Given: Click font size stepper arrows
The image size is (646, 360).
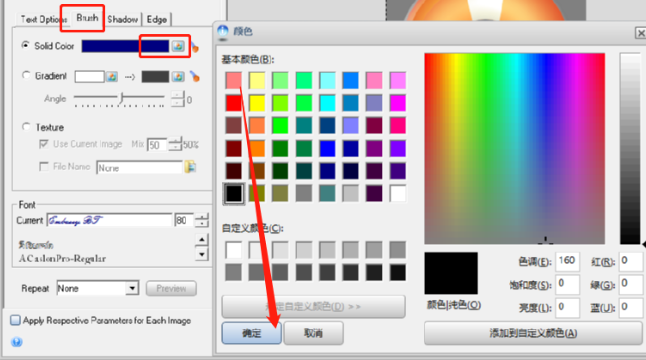Looking at the screenshot, I should [x=201, y=220].
